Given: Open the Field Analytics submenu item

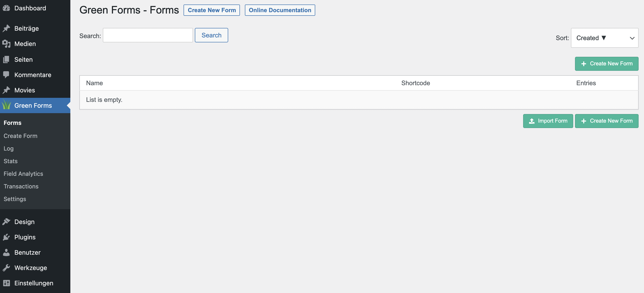Looking at the screenshot, I should [23, 174].
